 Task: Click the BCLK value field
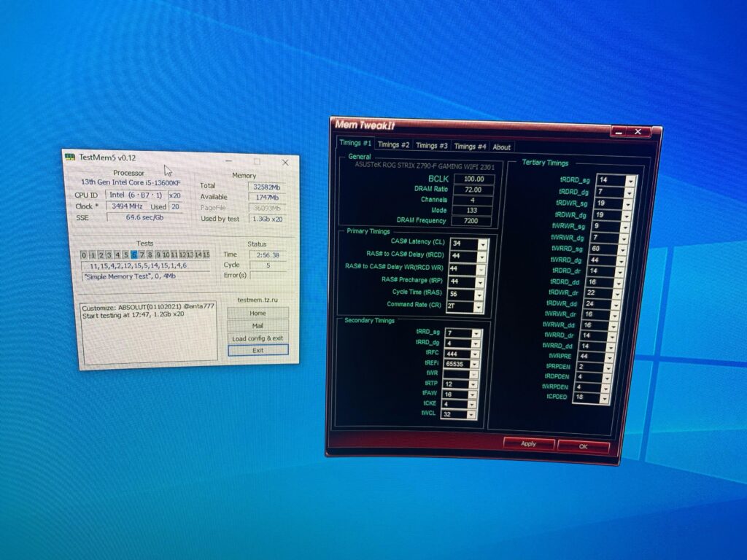pos(474,179)
